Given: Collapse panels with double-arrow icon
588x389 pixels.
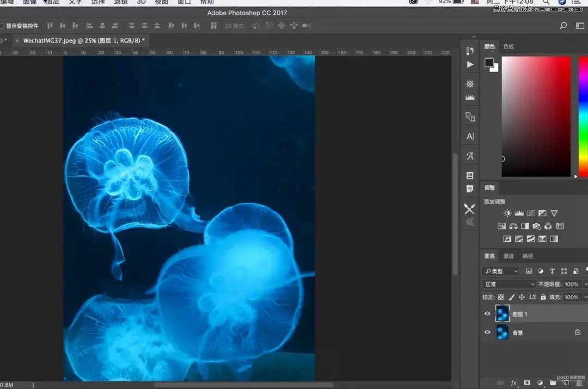Looking at the screenshot, I should point(474,37).
